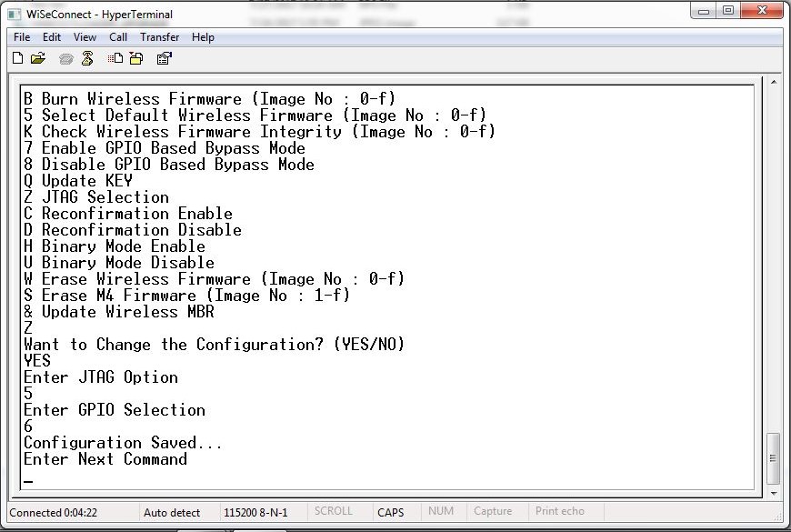Open the Transfer menu
Screen dimensions: 791x532
pyautogui.click(x=159, y=37)
